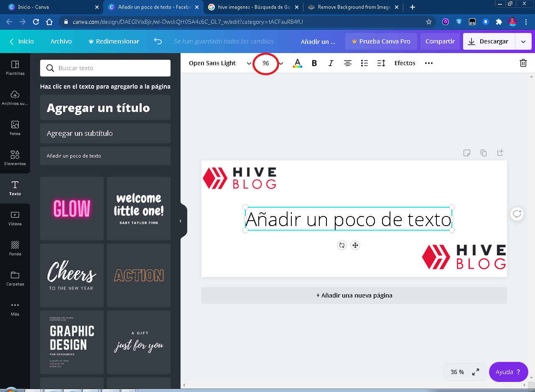Toggle italic formatting
Image resolution: width=535 pixels, height=392 pixels.
click(x=331, y=63)
